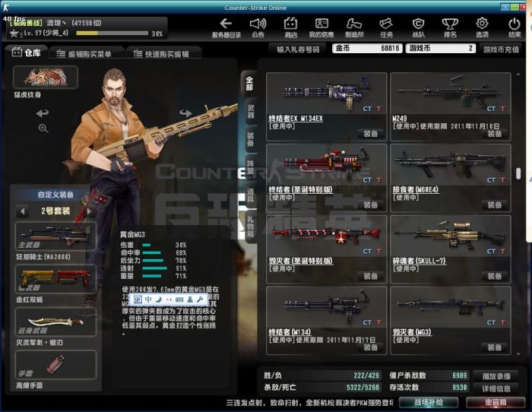Image resolution: width=532 pixels, height=412 pixels.
Task: Zoom in on character with magnifier icon
Action: (43, 128)
